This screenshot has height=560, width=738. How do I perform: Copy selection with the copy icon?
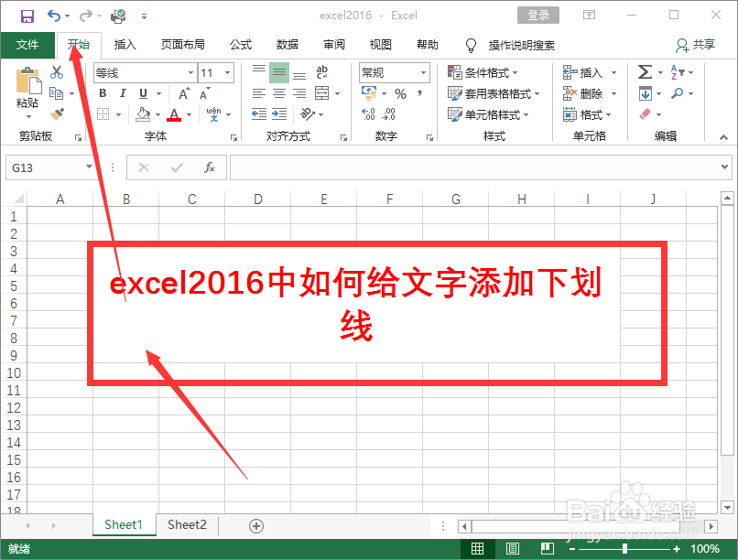coord(57,93)
